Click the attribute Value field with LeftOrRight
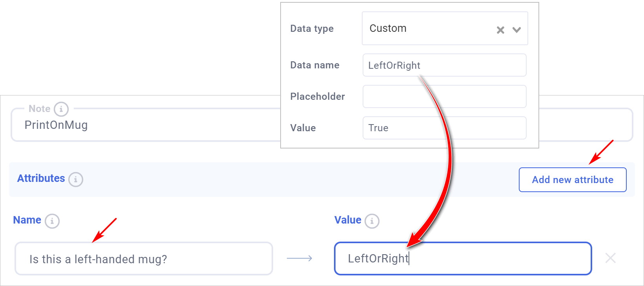 point(463,258)
